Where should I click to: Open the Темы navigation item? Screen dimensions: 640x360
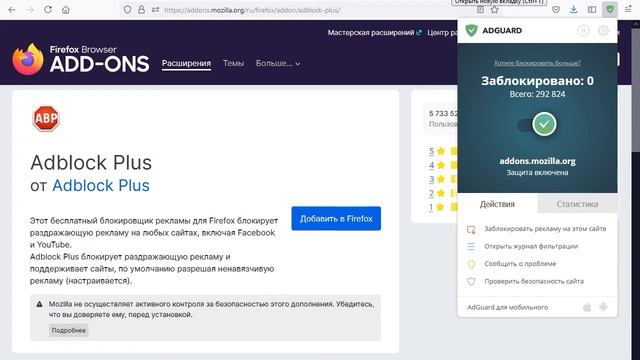tap(233, 63)
